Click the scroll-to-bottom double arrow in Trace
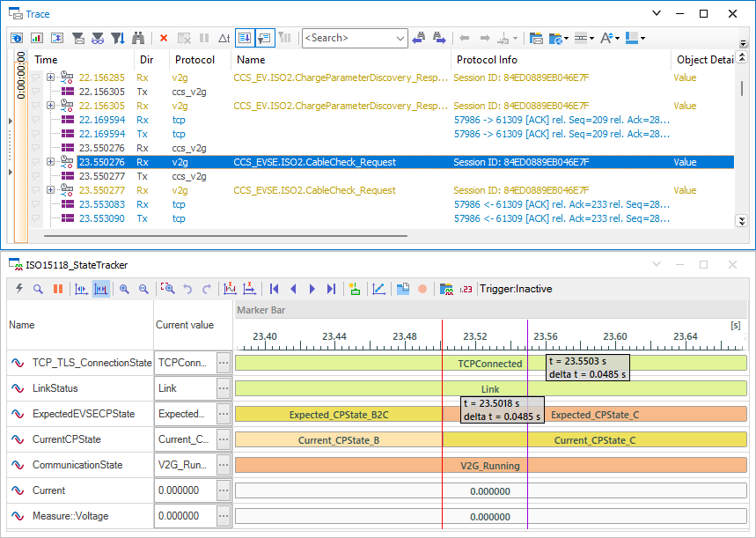Screen dimensions: 756x538 (x=742, y=221)
